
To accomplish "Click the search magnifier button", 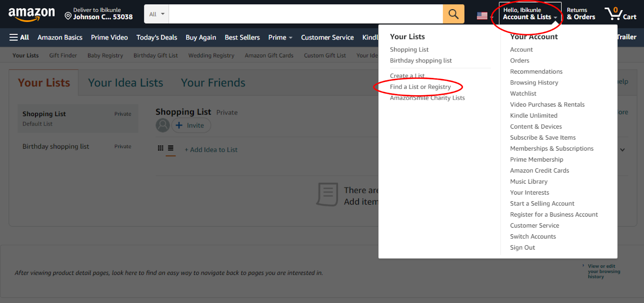I will (x=454, y=14).
